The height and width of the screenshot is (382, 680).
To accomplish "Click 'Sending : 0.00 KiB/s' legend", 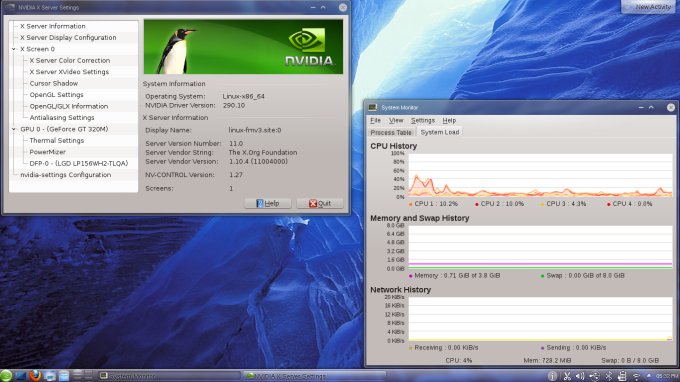I will point(576,347).
